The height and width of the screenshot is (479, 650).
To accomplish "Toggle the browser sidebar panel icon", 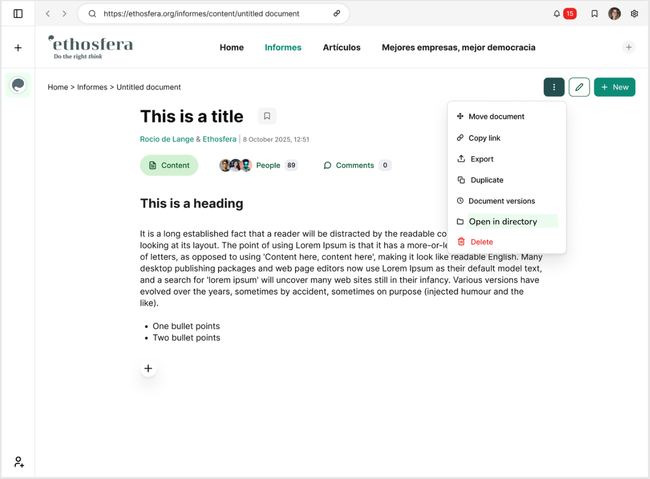I will pyautogui.click(x=18, y=14).
